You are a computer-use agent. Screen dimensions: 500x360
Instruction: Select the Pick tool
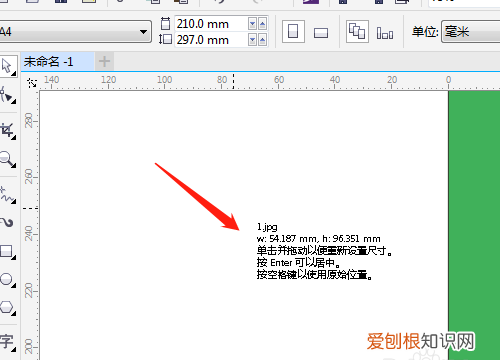coord(8,66)
